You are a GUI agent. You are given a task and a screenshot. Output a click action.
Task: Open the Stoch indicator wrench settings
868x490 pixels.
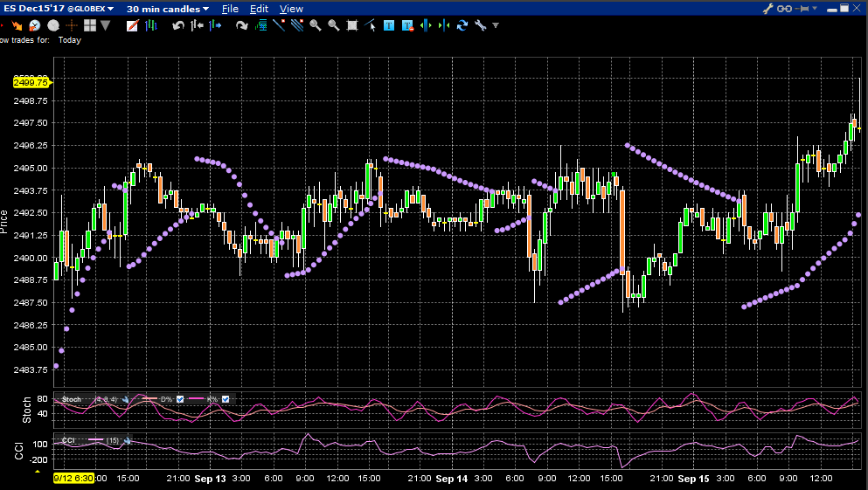click(x=126, y=399)
